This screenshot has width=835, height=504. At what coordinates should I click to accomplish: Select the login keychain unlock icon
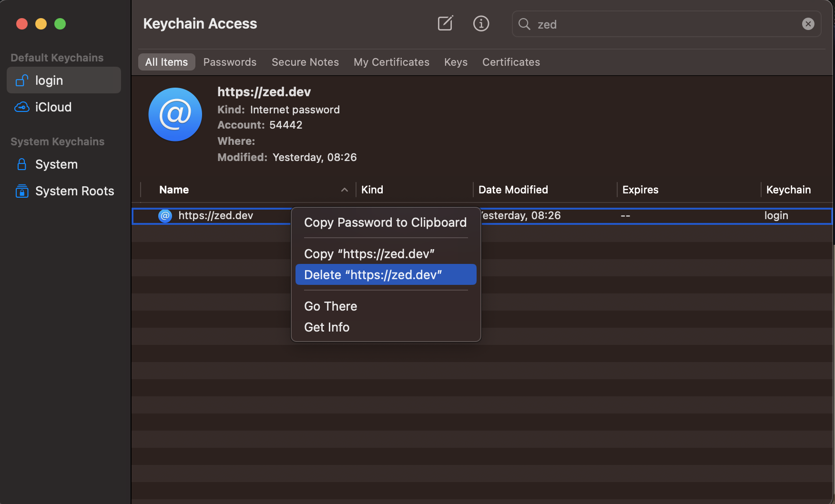(21, 81)
